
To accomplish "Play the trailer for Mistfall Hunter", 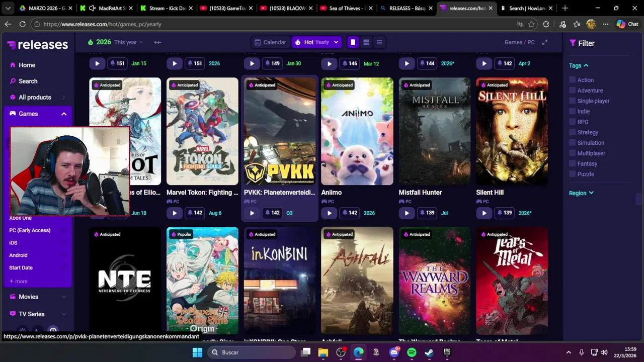I will click(x=407, y=213).
